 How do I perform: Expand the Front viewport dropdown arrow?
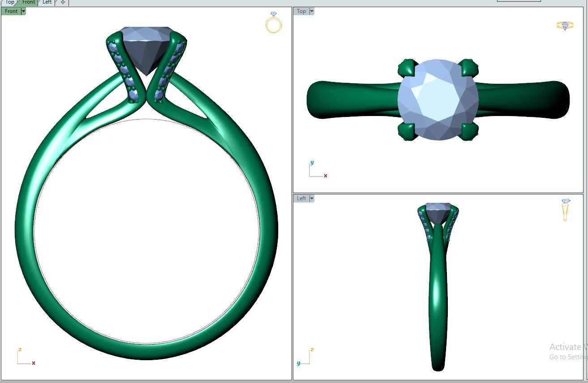[x=23, y=11]
